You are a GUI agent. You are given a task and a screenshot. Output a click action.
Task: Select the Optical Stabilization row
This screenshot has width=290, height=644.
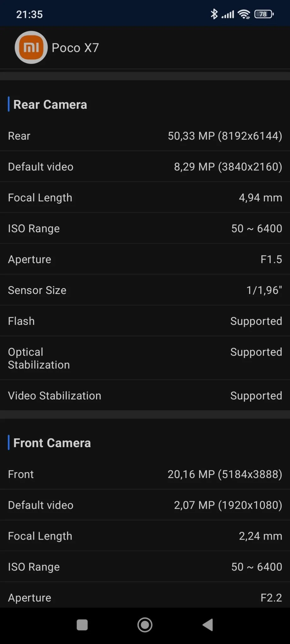(x=145, y=358)
